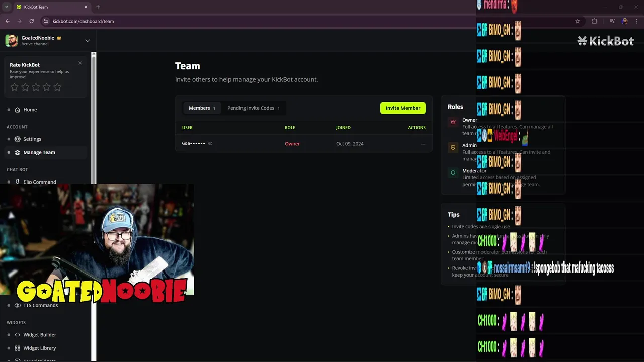The image size is (644, 362).
Task: Close the KickBot Team tab
Action: tap(86, 7)
